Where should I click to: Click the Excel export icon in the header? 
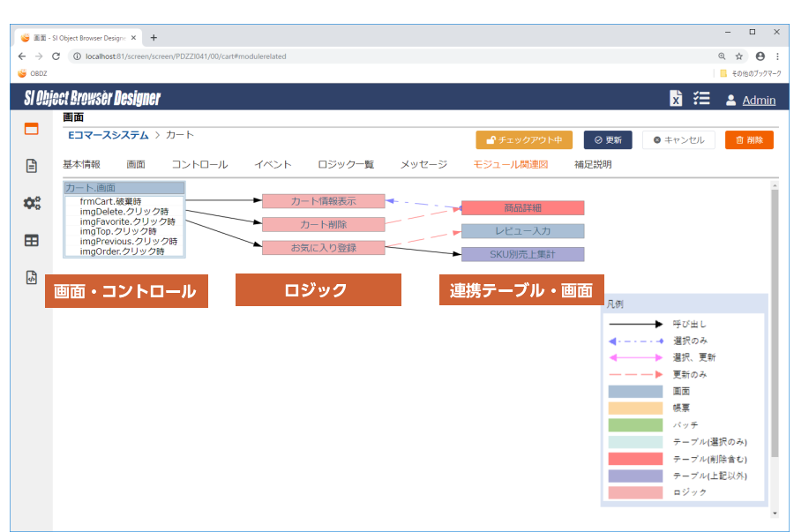[x=676, y=99]
